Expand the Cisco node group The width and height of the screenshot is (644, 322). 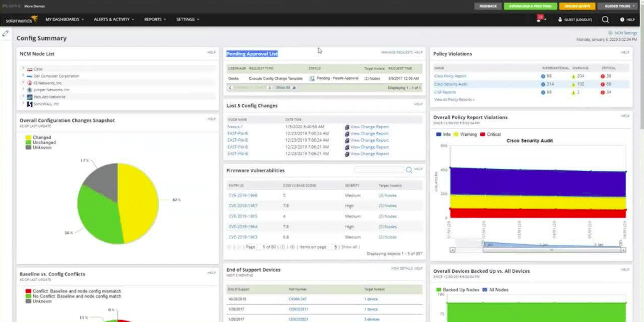24,69
